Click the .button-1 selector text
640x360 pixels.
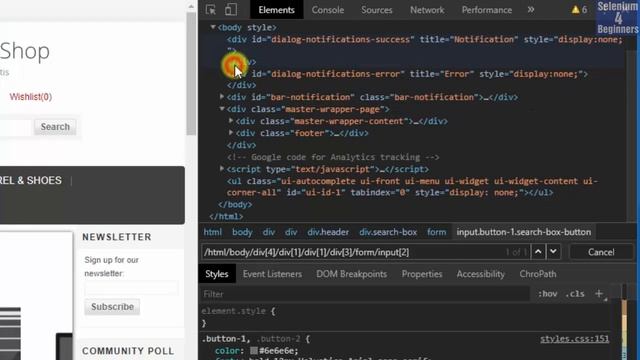pos(225,339)
